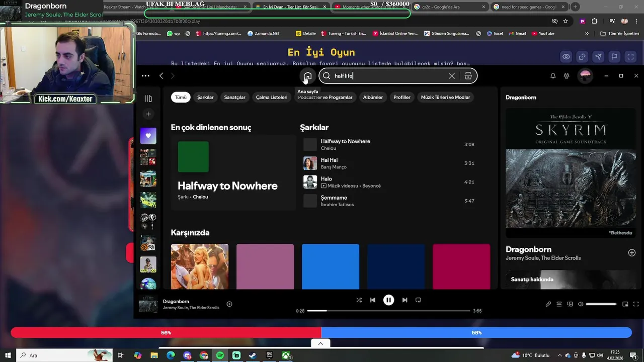Select the Çalma Listeleri filter chip
This screenshot has height=362, width=644.
(272, 97)
